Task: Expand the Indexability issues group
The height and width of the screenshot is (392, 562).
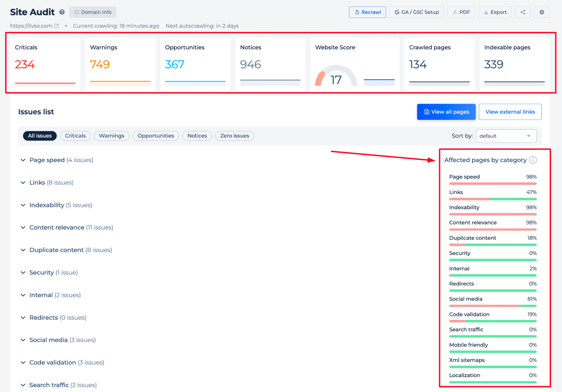Action: click(x=57, y=205)
